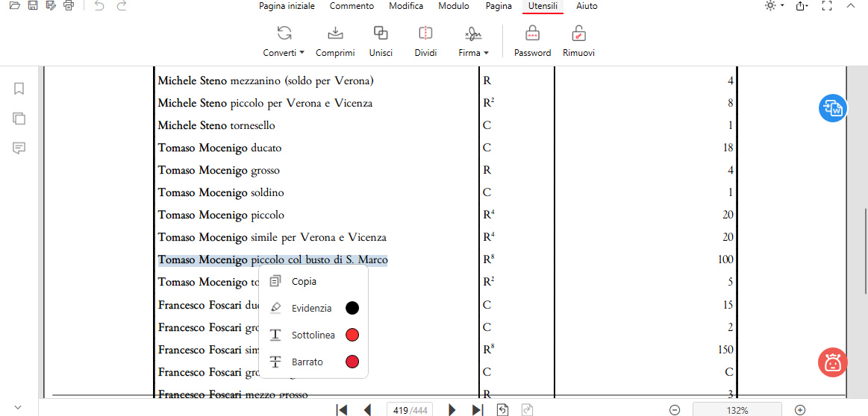
Task: Redo the last action
Action: click(x=121, y=6)
